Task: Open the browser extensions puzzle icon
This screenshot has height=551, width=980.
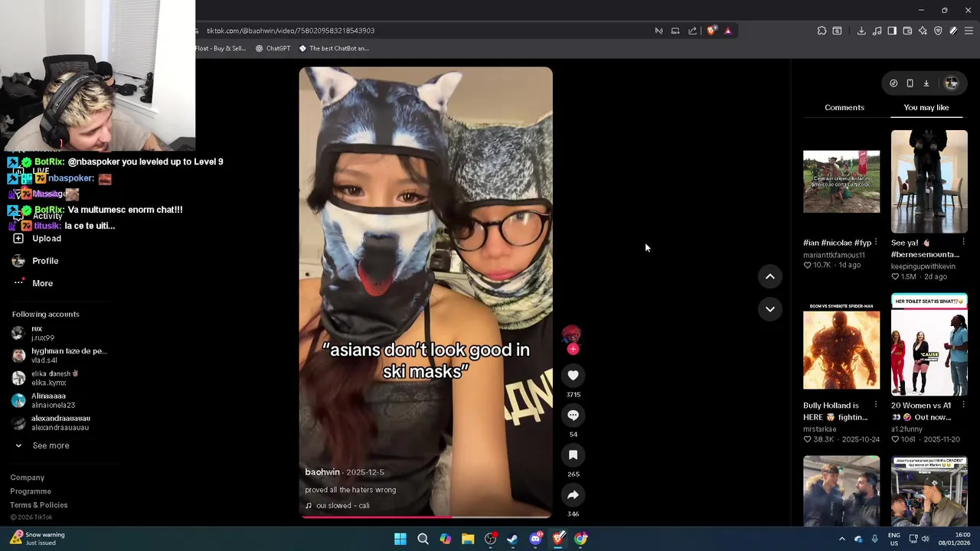Action: pos(822,31)
